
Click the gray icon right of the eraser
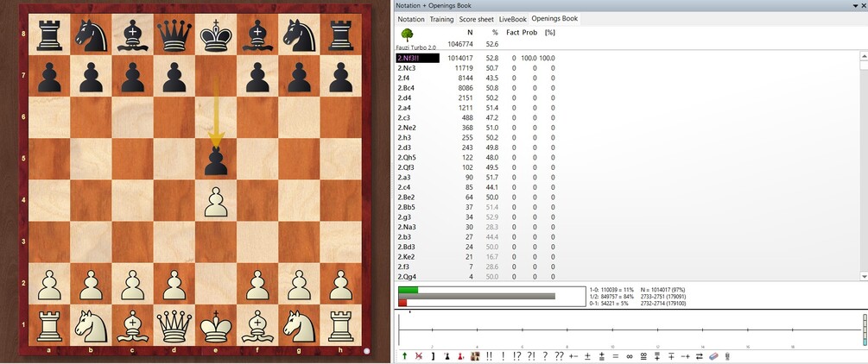728,356
